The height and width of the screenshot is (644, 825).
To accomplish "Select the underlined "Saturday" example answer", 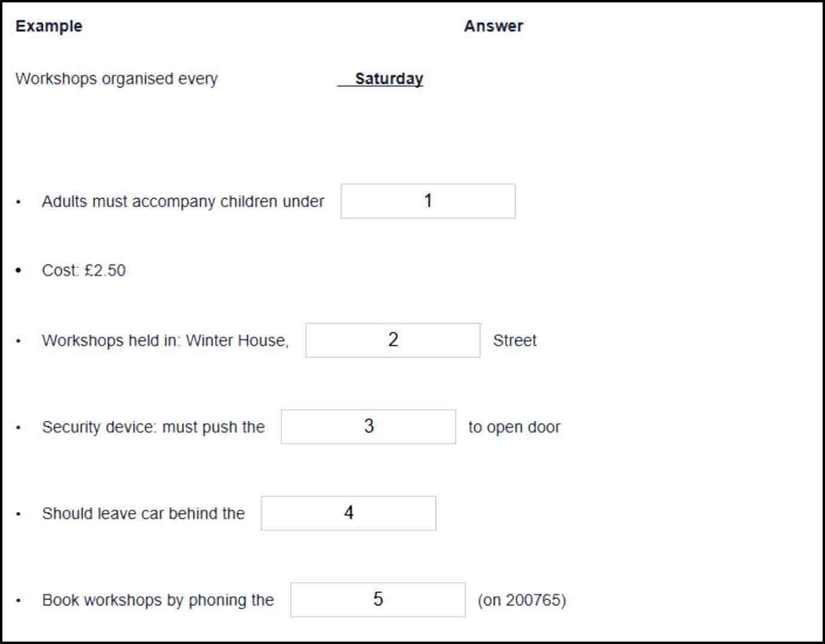I will (x=389, y=79).
